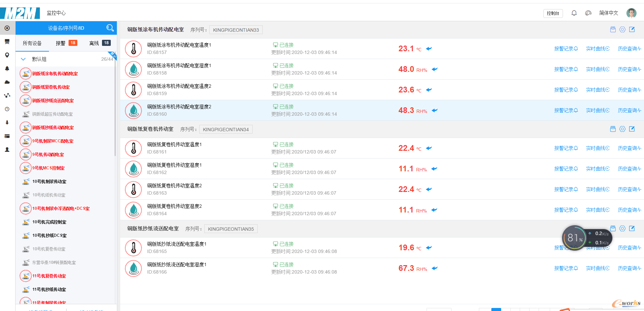Click edit icon for 铜版纸涂布机传动配电室 group
This screenshot has width=644, height=311.
[632, 29]
